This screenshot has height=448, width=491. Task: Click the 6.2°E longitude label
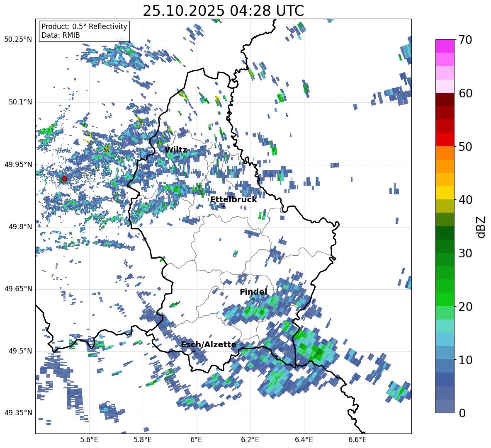(250, 440)
